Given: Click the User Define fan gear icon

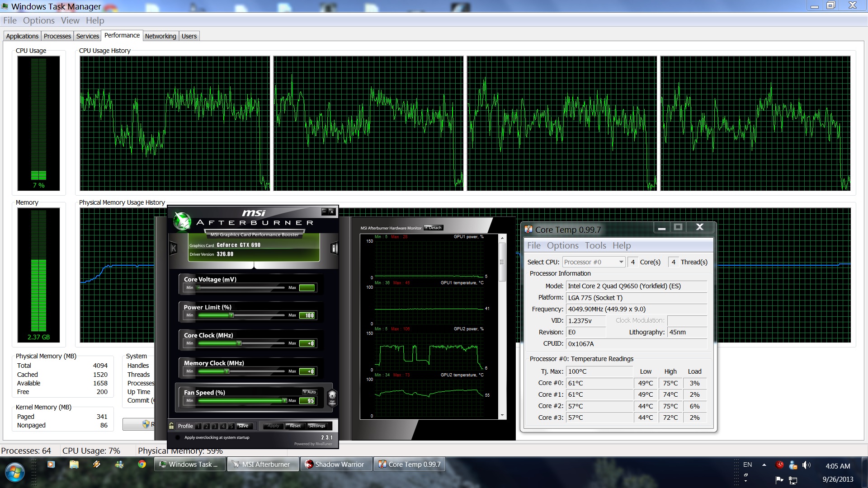Looking at the screenshot, I should pyautogui.click(x=332, y=398).
